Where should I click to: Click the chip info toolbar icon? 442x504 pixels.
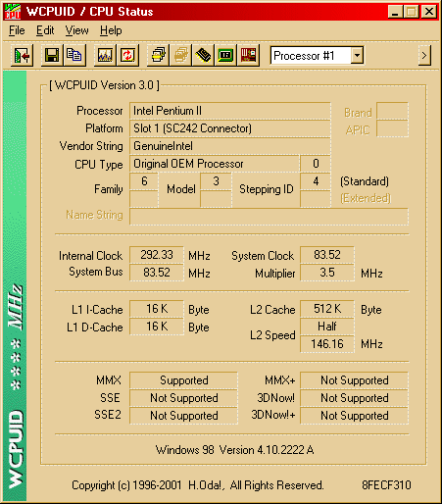pos(203,55)
